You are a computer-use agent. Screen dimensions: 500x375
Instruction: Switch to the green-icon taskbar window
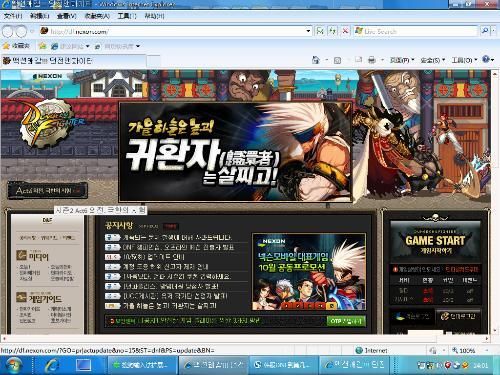click(x=142, y=365)
